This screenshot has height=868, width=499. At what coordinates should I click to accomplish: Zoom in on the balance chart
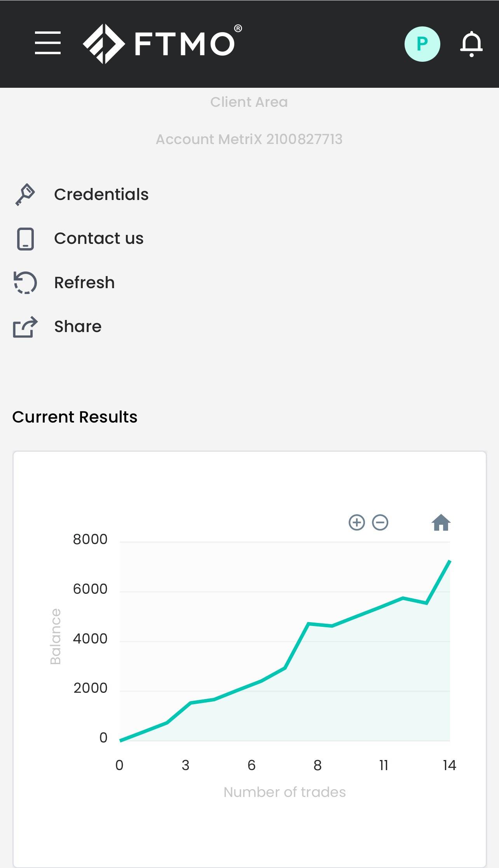[x=357, y=522]
